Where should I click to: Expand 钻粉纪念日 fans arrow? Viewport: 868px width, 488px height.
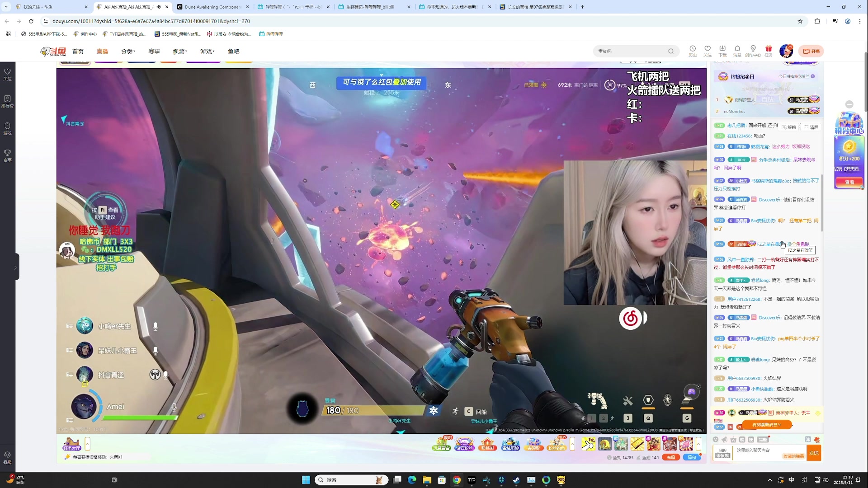813,76
